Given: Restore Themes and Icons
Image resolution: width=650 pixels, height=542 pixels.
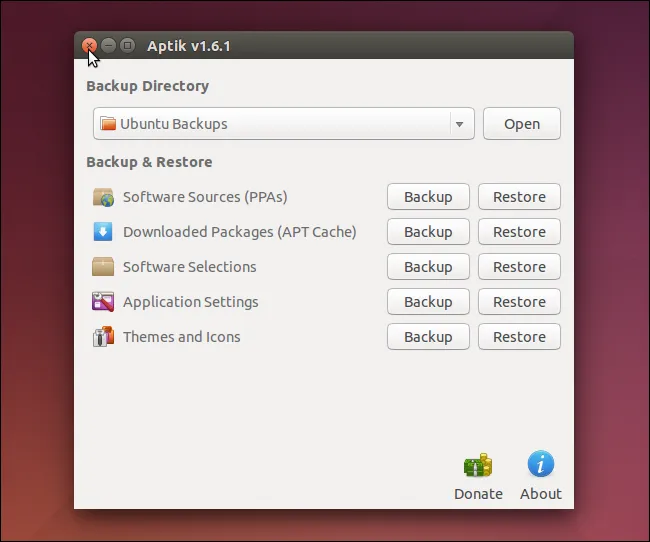Looking at the screenshot, I should 519,337.
